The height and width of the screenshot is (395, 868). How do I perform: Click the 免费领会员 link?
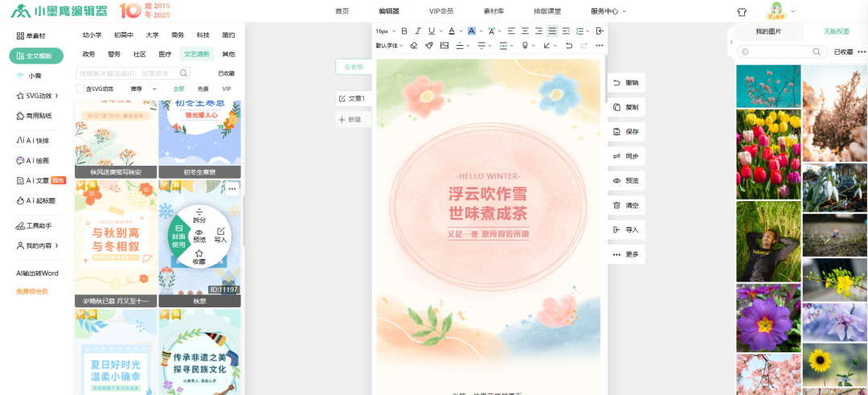[x=31, y=291]
